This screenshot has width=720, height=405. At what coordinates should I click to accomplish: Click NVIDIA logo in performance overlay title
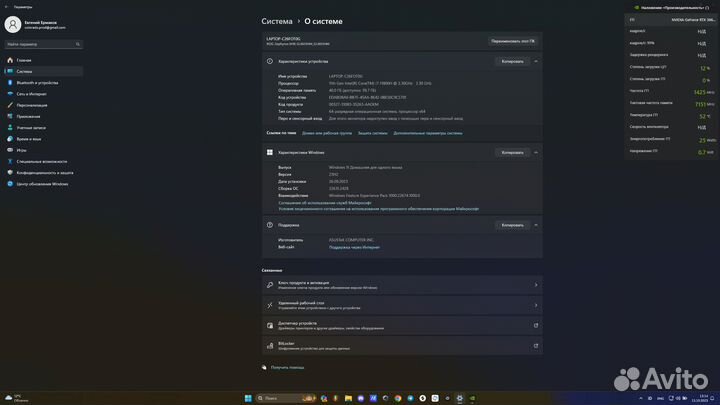pyautogui.click(x=636, y=7)
